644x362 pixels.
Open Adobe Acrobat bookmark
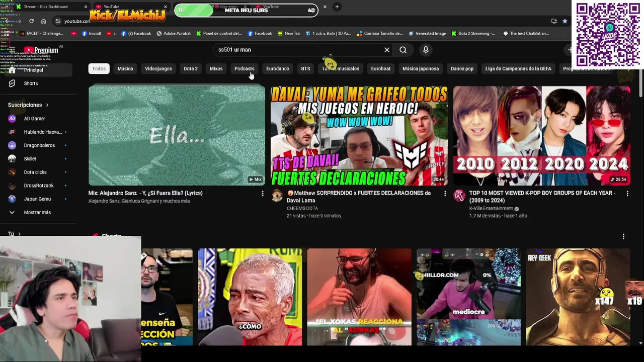coord(174,34)
